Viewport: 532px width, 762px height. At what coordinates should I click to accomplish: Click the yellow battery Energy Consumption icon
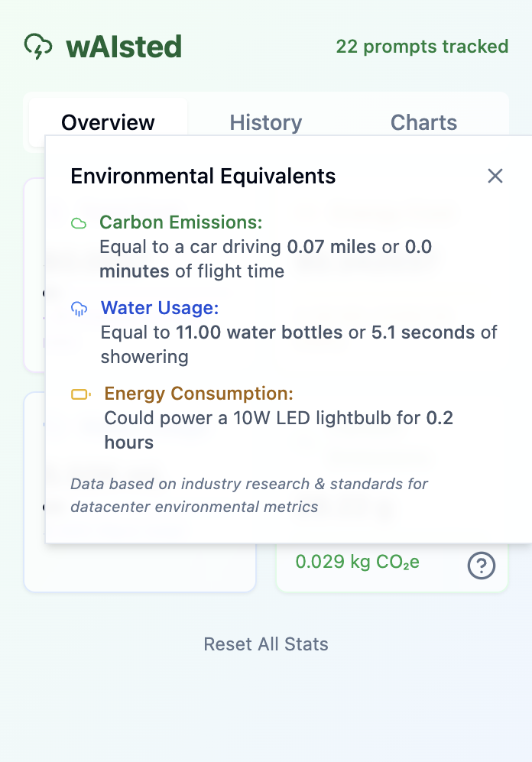[80, 394]
